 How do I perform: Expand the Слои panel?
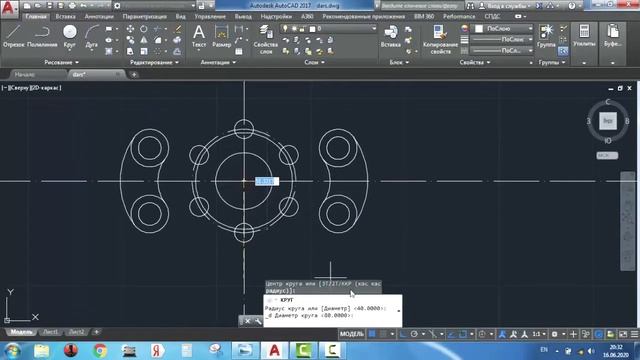[x=314, y=62]
